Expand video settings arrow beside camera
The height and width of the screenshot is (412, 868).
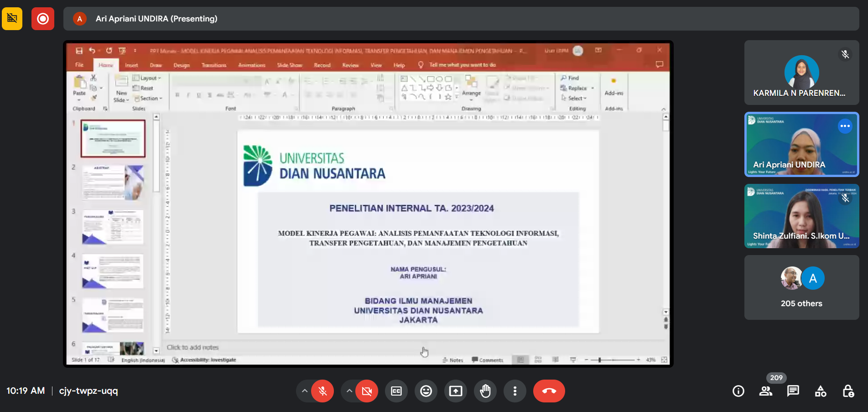point(349,391)
